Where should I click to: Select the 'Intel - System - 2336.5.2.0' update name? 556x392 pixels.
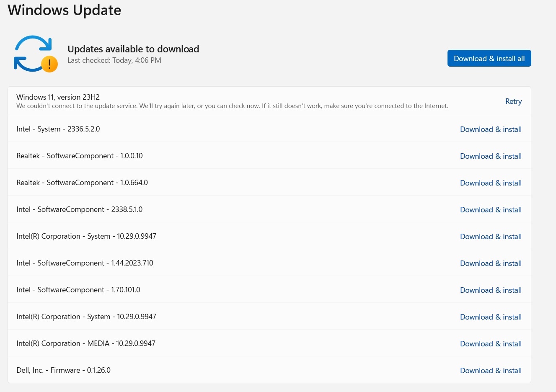click(58, 129)
